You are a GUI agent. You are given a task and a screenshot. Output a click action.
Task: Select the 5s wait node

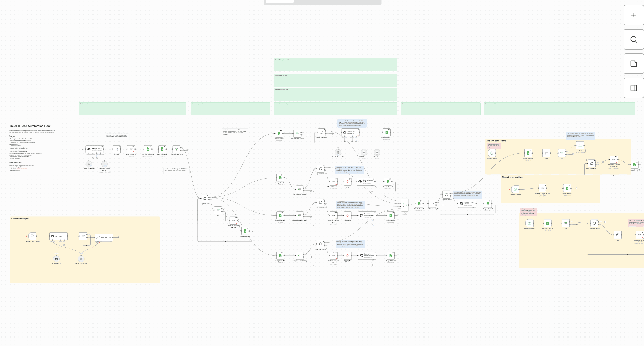coord(618,235)
